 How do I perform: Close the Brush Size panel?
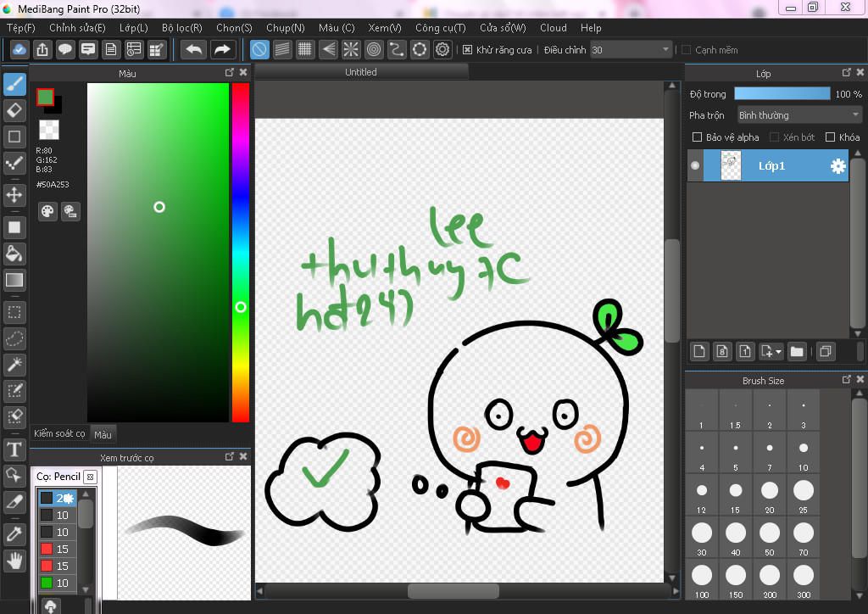click(860, 379)
